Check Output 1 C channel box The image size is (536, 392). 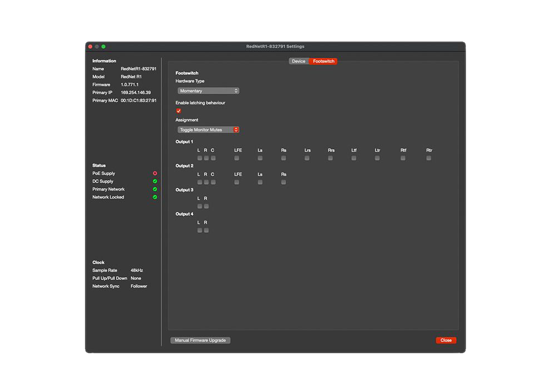coord(213,158)
